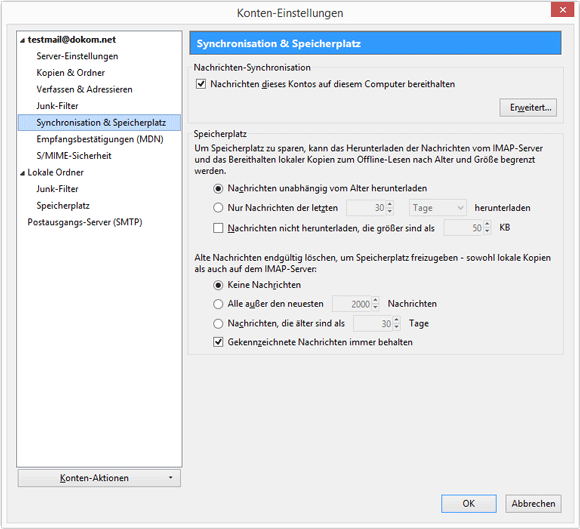Open the Tage unit dropdown
580x529 pixels.
tap(438, 208)
